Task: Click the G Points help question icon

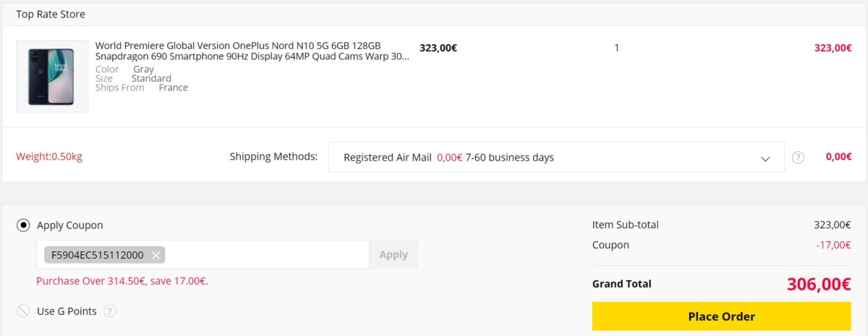Action: [110, 311]
